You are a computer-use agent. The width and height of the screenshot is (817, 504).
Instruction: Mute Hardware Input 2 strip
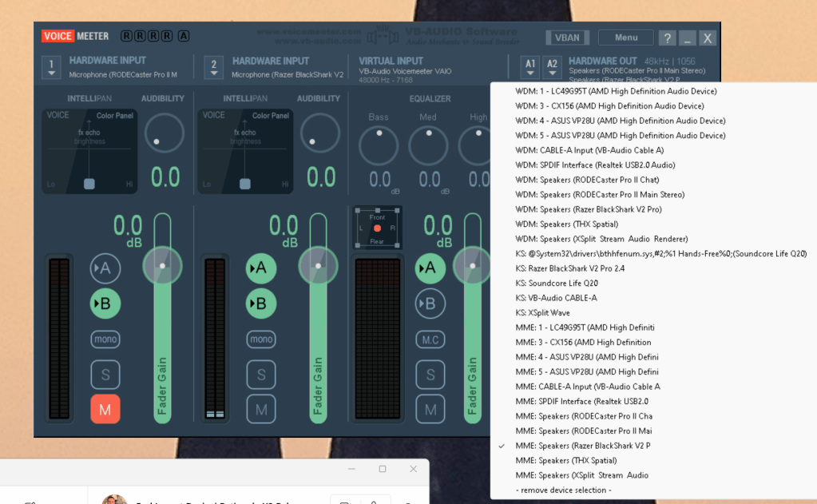click(x=261, y=409)
